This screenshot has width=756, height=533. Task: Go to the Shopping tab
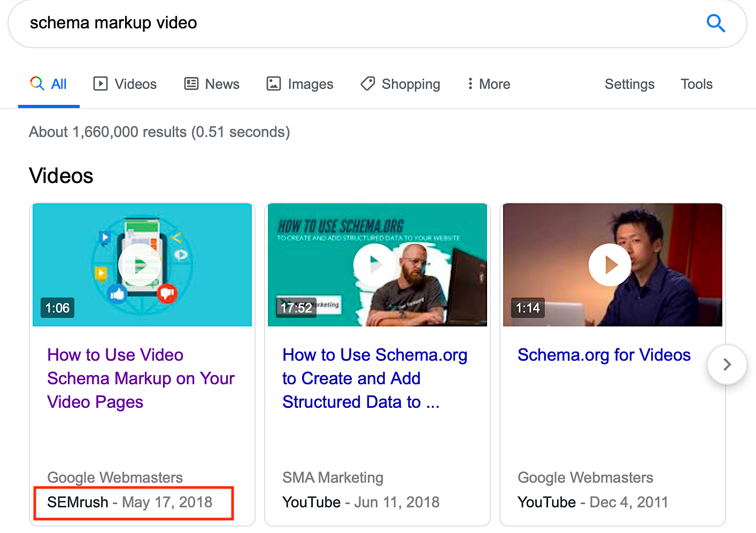tap(400, 84)
